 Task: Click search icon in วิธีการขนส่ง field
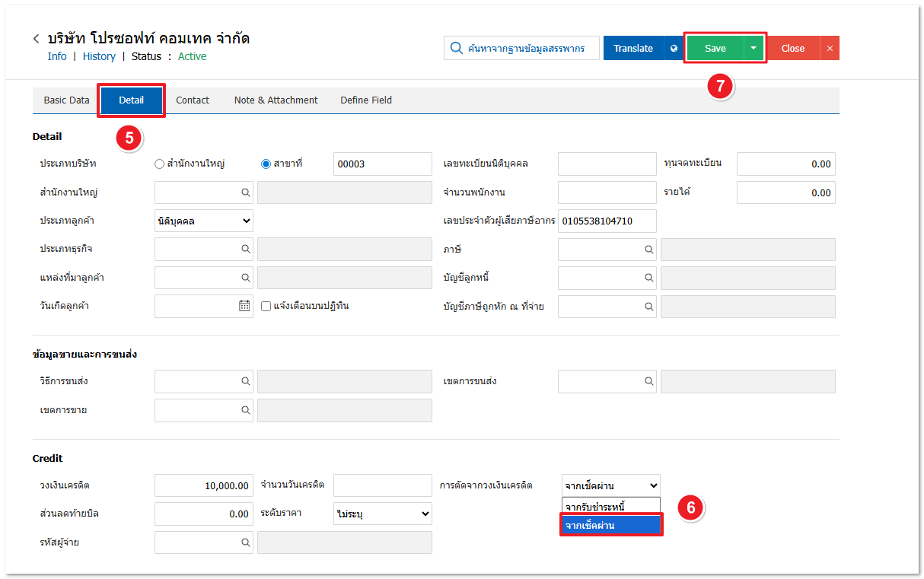[246, 381]
